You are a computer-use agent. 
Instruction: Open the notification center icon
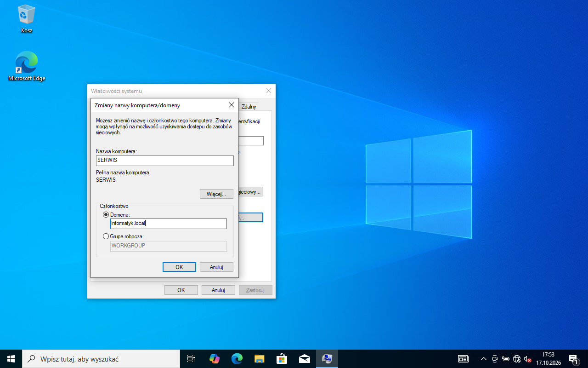[573, 359]
